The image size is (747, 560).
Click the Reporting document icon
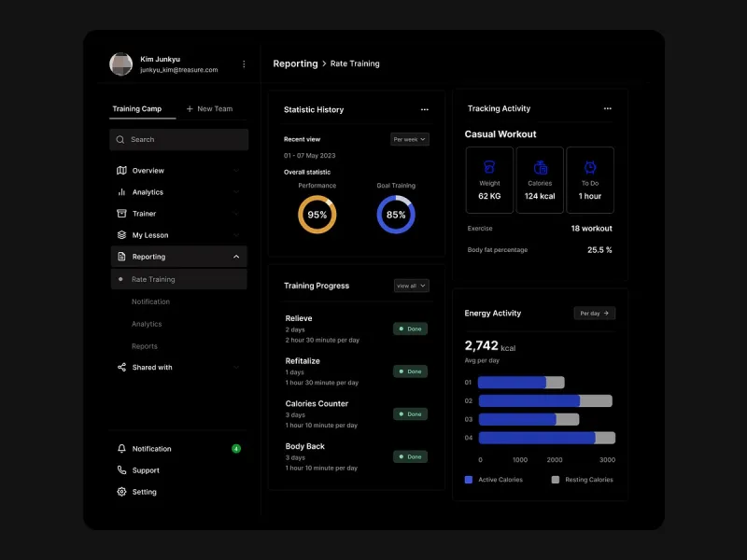point(121,257)
